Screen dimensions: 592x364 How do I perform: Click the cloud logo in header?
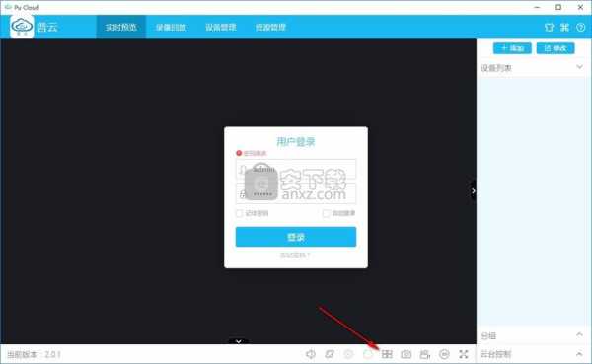point(22,27)
